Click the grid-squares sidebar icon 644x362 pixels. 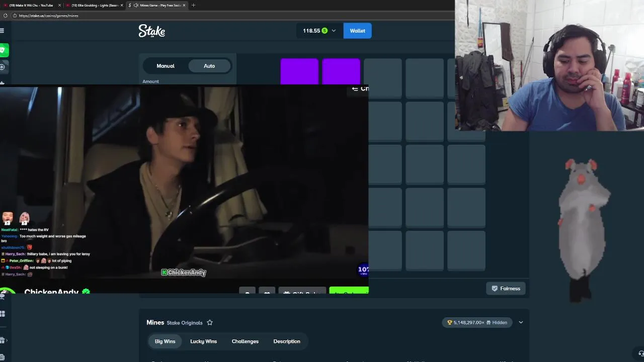[3, 314]
